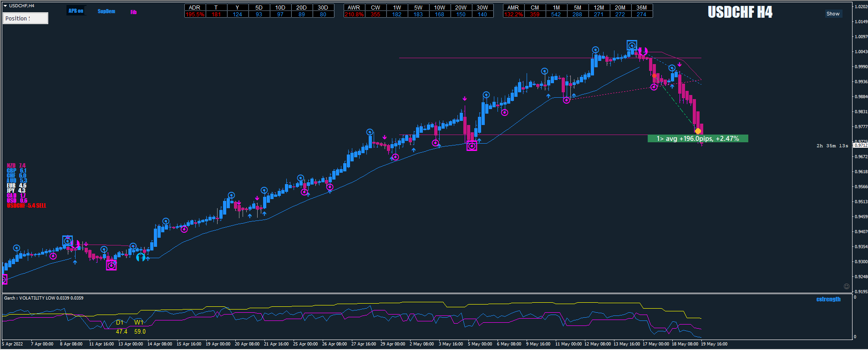Click the 1.0097 price scale label
Screen dimensions: 868x350
click(x=861, y=37)
